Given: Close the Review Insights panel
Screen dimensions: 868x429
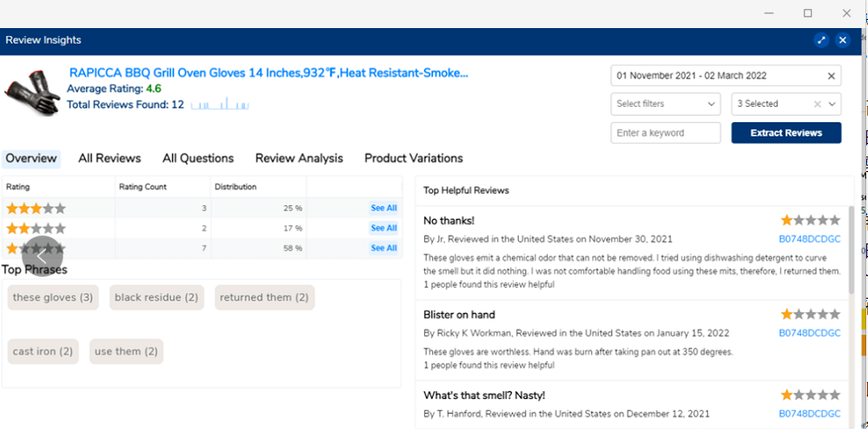Looking at the screenshot, I should click(x=843, y=40).
